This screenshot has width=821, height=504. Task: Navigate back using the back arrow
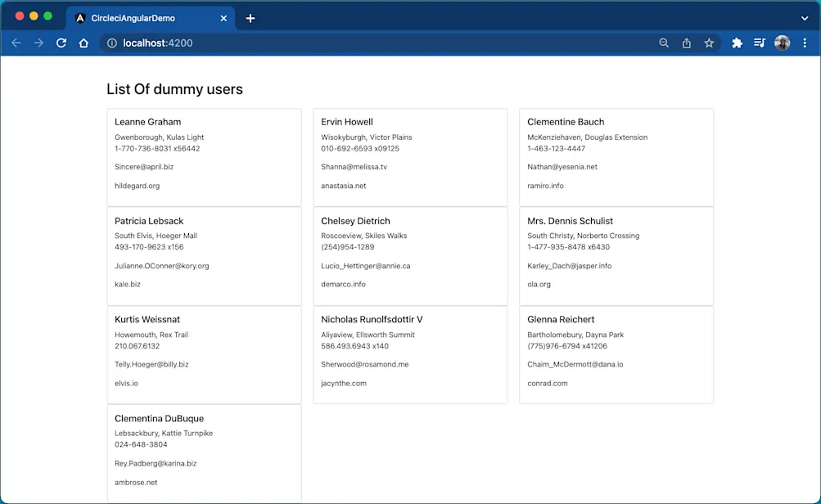(x=16, y=43)
